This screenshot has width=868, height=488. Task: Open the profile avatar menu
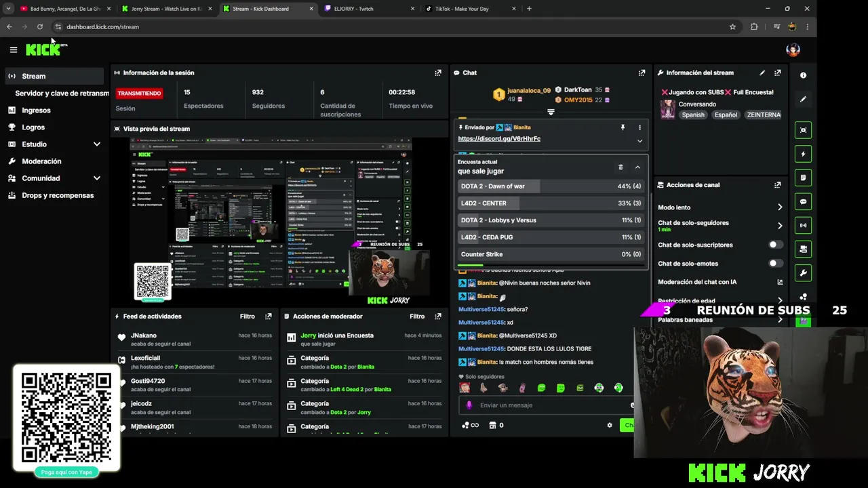point(793,49)
